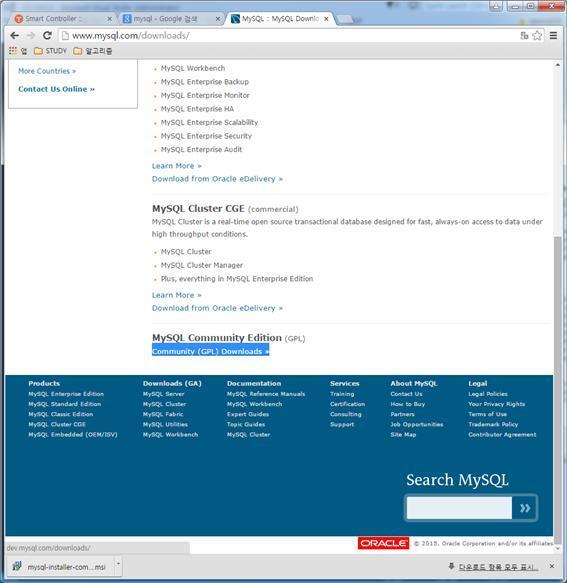The height and width of the screenshot is (583, 567).
Task: Open MySQL Fabric under Downloads (GA)
Action: (x=163, y=414)
